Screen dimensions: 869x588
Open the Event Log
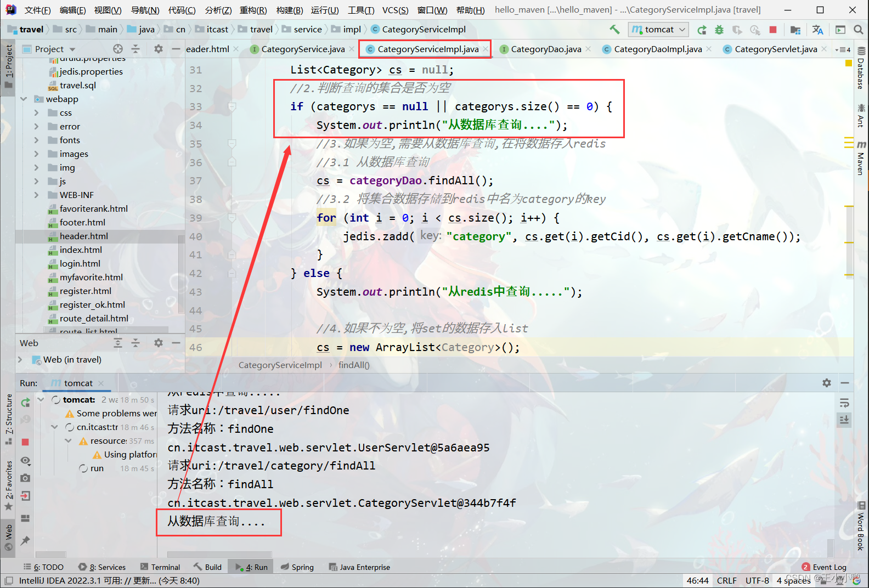pos(824,567)
